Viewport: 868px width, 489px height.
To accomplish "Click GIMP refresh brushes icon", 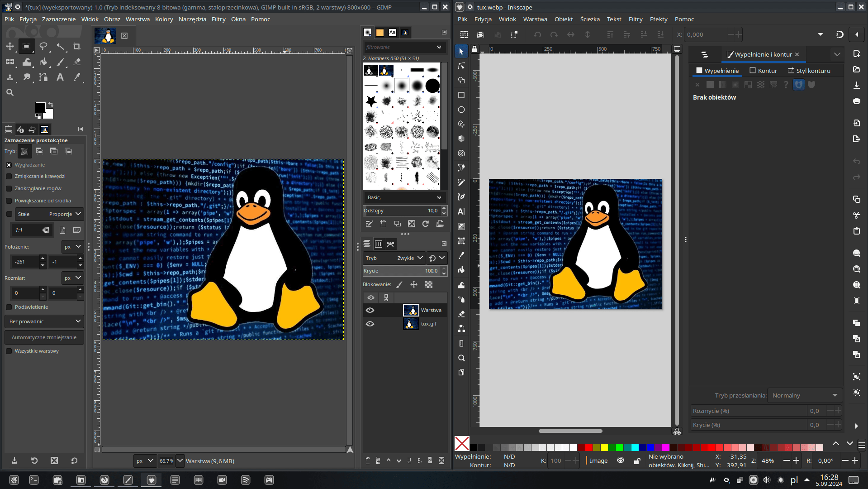I will coord(426,224).
